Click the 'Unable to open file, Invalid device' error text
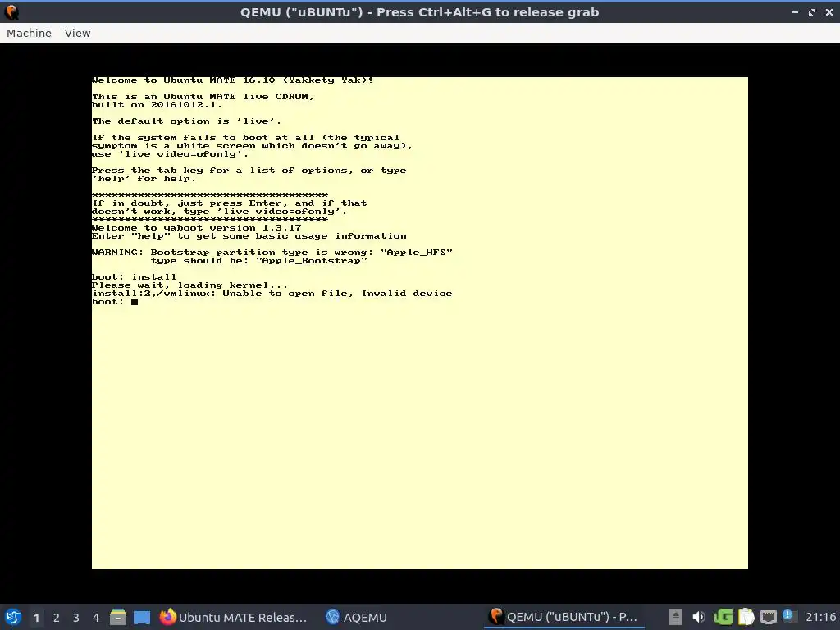 (337, 294)
